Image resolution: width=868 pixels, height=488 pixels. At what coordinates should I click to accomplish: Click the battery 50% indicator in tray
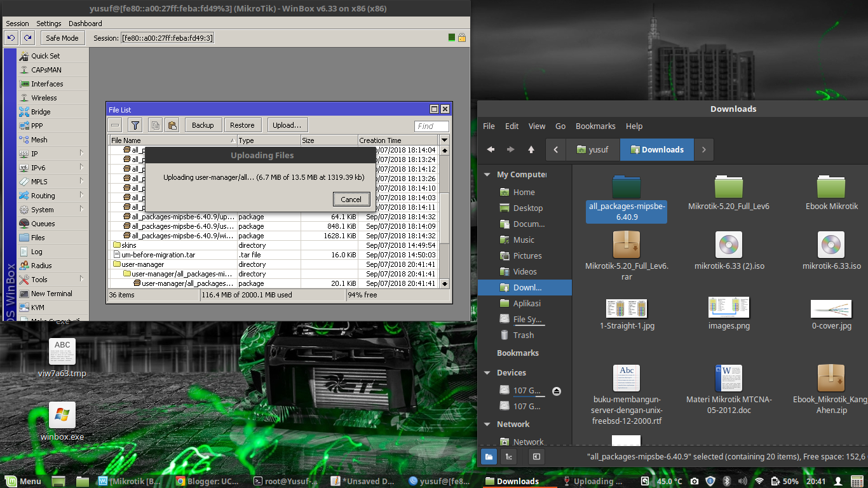coord(785,481)
